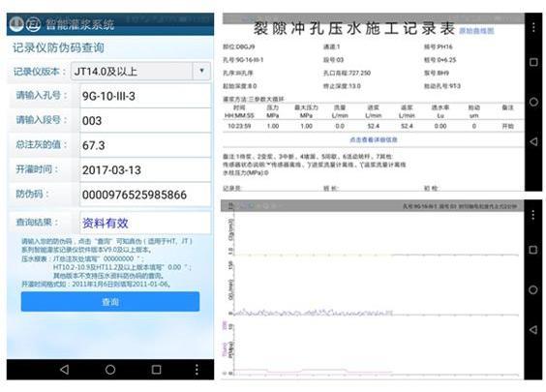This screenshot has width=546, height=392.
Task: Open the three-dot menu in bottom bar
Action: tap(197, 370)
